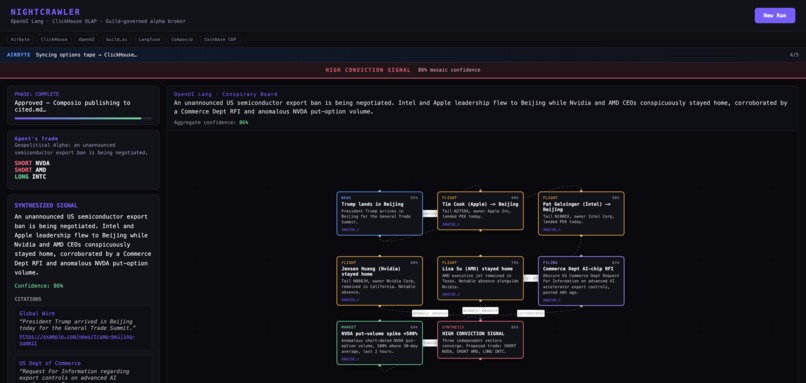Open source link in Commerce Dept RFI node
The height and width of the screenshot is (383, 806).
point(552,300)
